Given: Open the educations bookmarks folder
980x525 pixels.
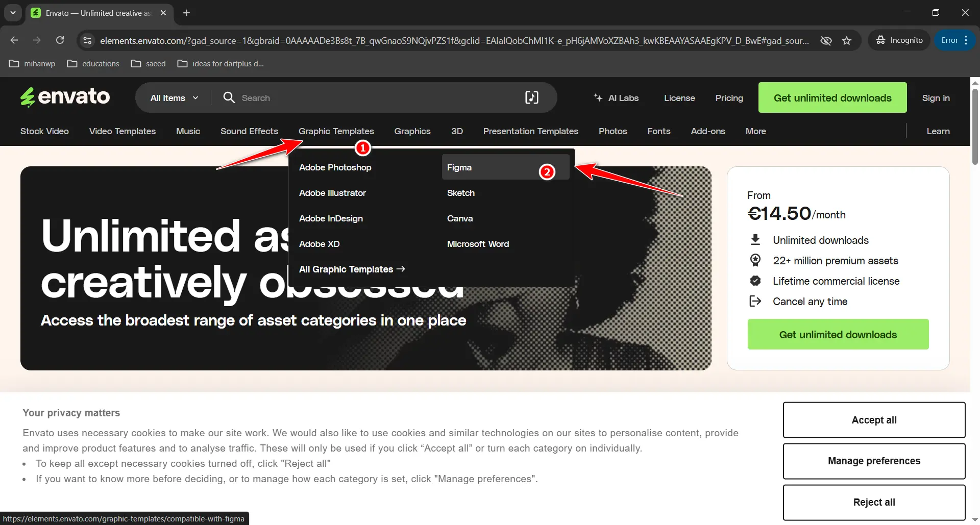Looking at the screenshot, I should coord(93,64).
